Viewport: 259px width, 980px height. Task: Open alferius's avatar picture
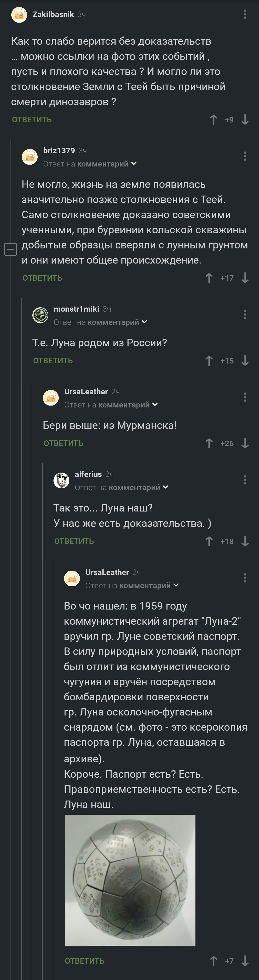click(61, 481)
